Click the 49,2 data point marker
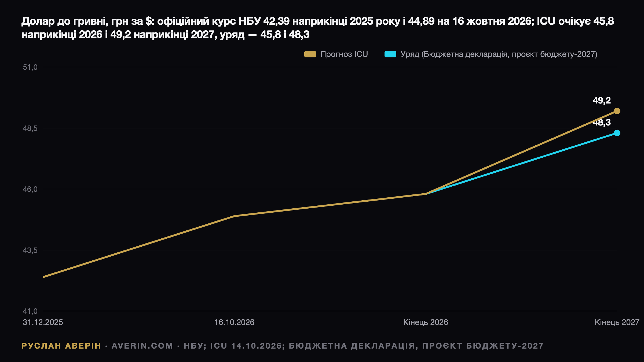Image resolution: width=644 pixels, height=362 pixels. pyautogui.click(x=617, y=111)
